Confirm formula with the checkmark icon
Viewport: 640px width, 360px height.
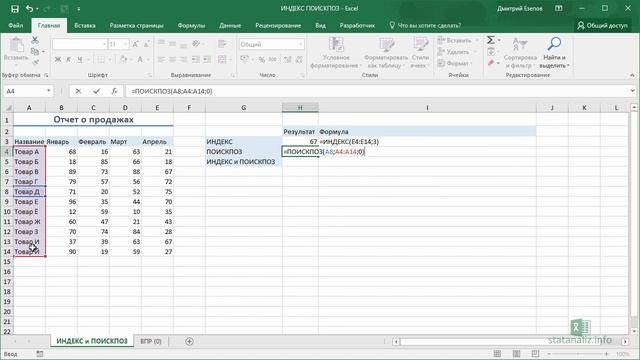(96, 91)
